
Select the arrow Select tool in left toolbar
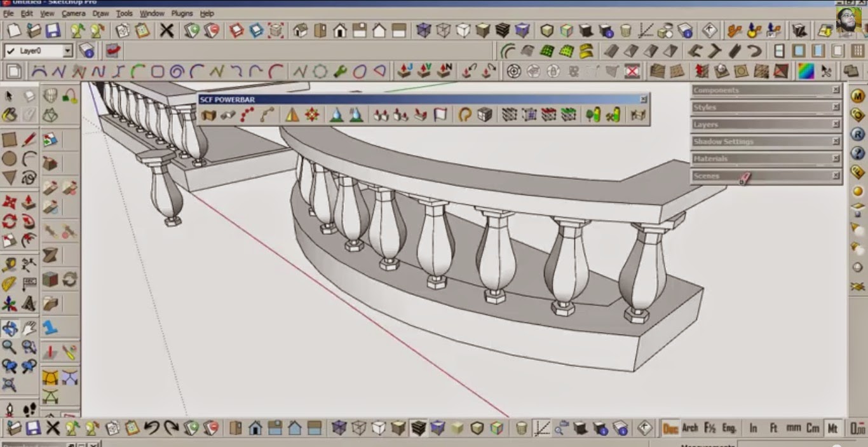pyautogui.click(x=9, y=96)
